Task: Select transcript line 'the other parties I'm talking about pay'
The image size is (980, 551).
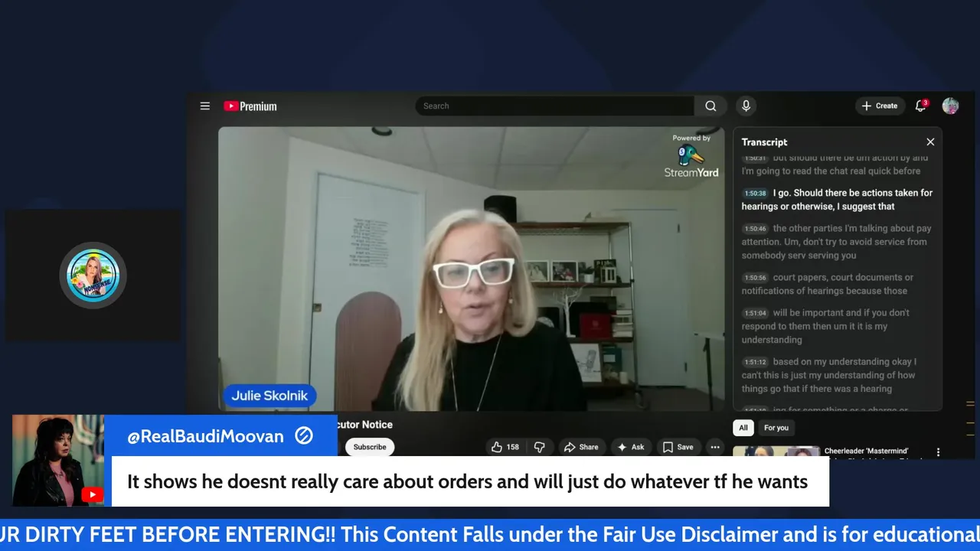Action: point(852,229)
